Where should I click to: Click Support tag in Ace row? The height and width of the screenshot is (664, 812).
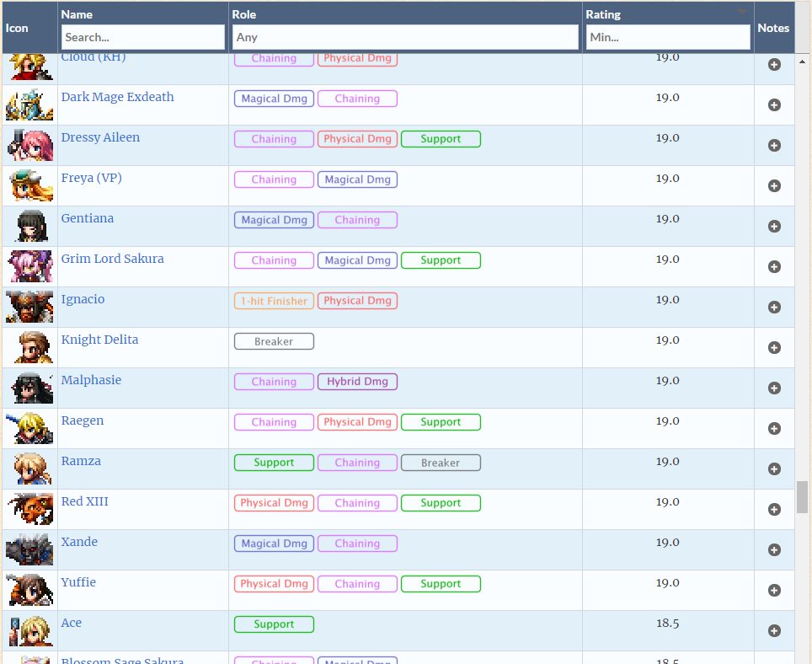click(274, 624)
